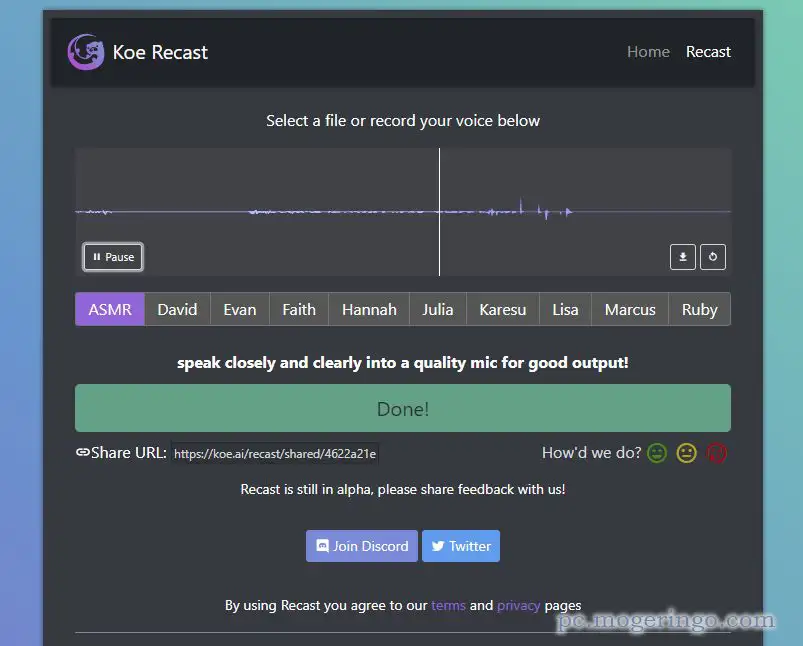Screen dimensions: 803x646
Task: Pause the audio playback
Action: (x=113, y=257)
